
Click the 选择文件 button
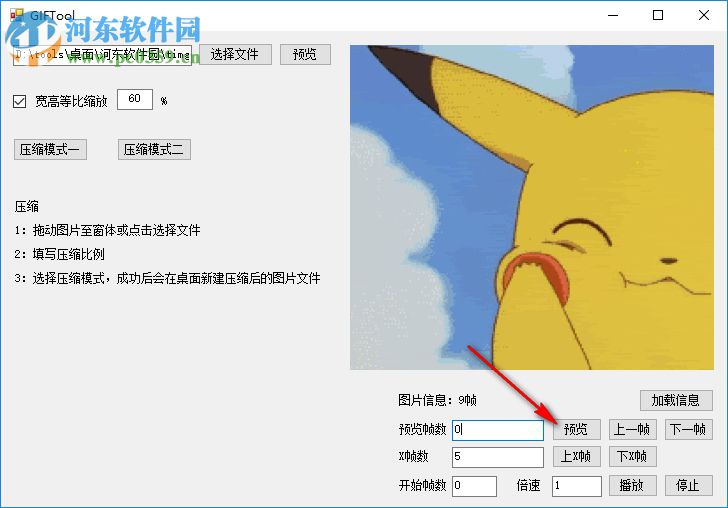click(235, 54)
